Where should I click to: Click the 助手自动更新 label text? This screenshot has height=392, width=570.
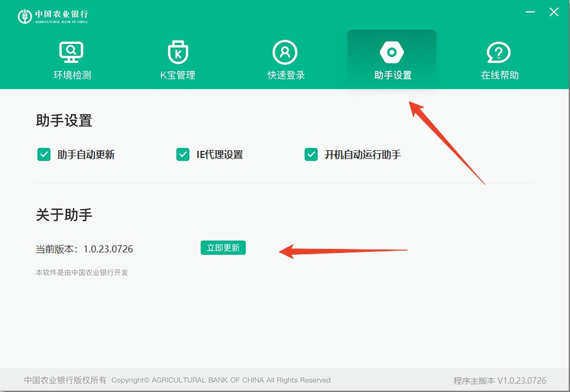(86, 155)
